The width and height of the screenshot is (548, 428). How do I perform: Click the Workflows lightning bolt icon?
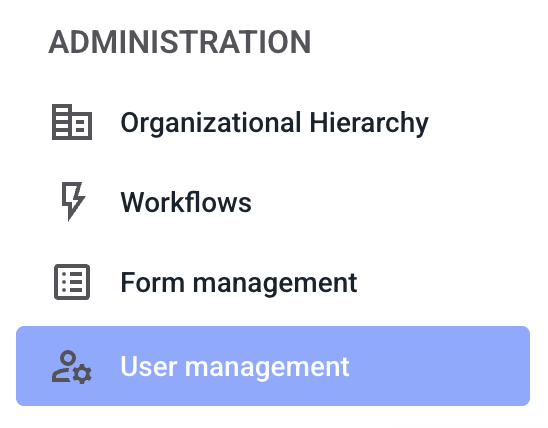73,202
